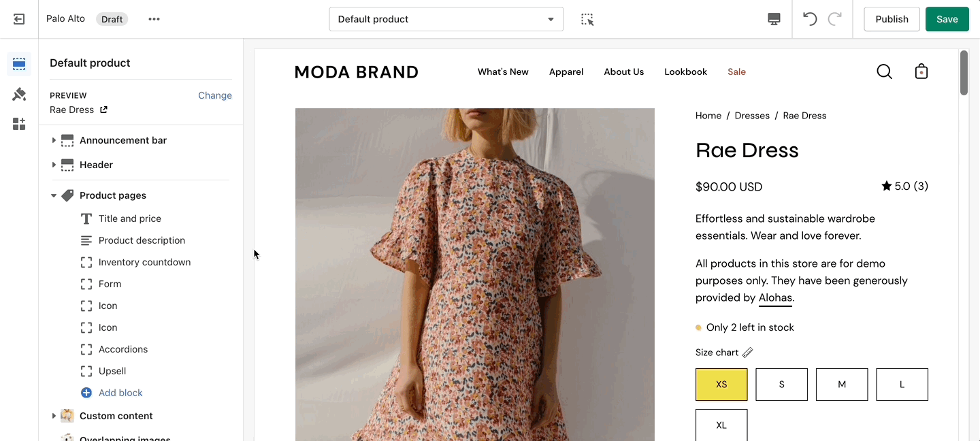Open the App embeds icon
Image resolution: width=980 pixels, height=441 pixels.
(19, 124)
